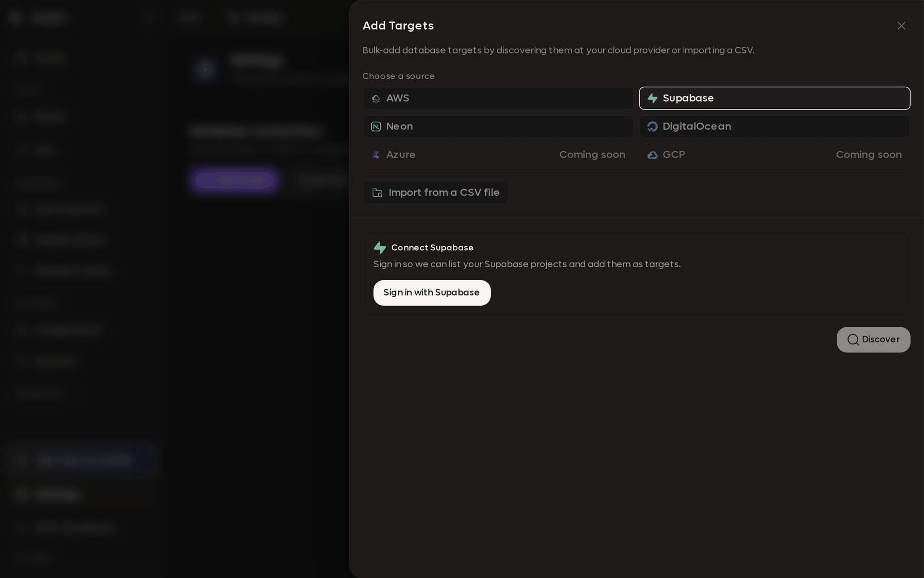924x578 pixels.
Task: Select the Azure coming soon option
Action: coord(498,155)
